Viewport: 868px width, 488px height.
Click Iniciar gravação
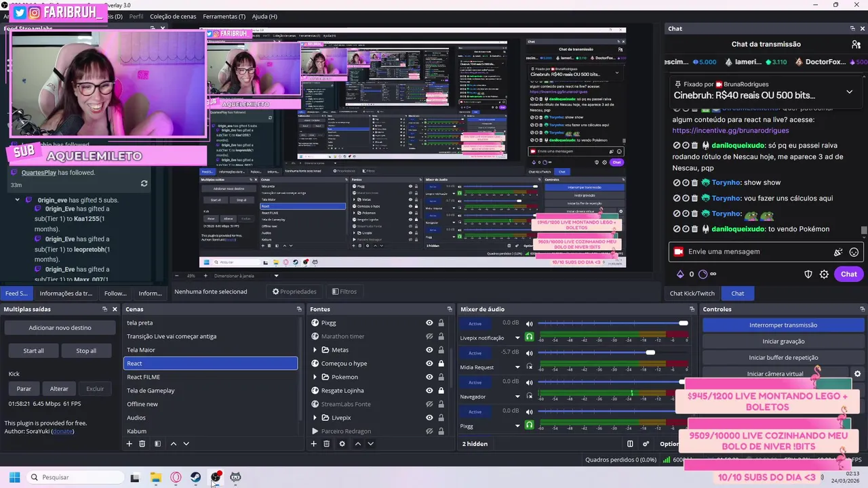783,341
